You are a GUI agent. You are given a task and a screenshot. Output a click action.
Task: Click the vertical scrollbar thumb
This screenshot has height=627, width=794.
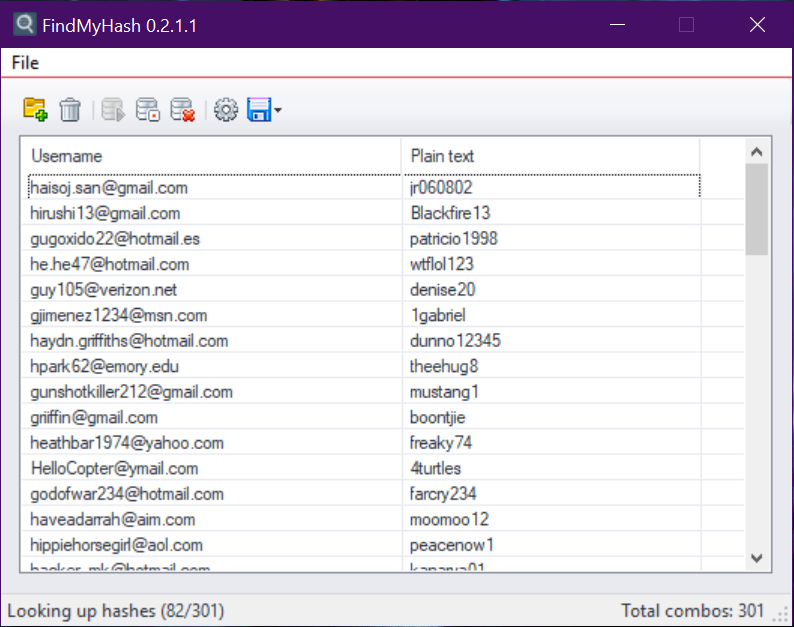click(x=756, y=208)
